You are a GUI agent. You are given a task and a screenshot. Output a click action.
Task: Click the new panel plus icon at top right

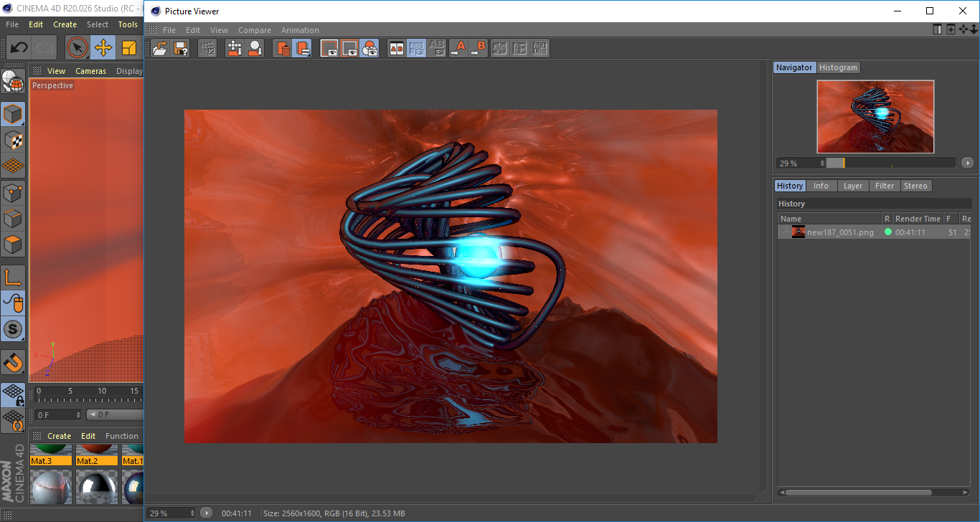coord(951,29)
